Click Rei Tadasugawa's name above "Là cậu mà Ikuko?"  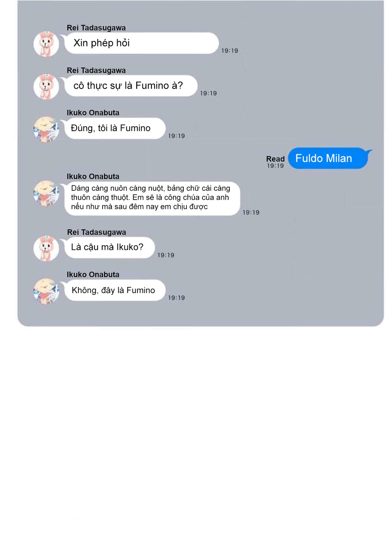96,232
